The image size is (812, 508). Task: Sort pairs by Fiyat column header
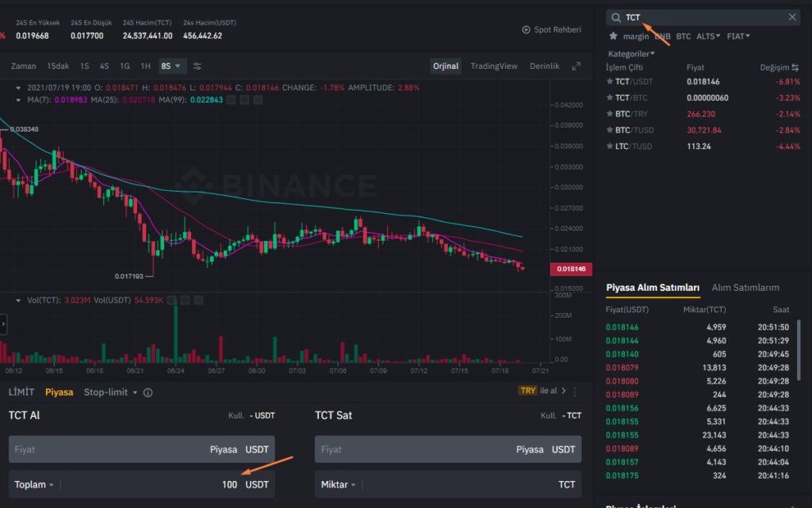[x=695, y=68]
